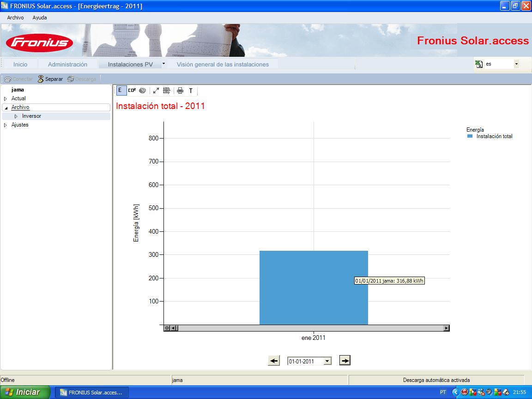This screenshot has height=399, width=532.
Task: Click the PT language indicator in taskbar
Action: [443, 392]
